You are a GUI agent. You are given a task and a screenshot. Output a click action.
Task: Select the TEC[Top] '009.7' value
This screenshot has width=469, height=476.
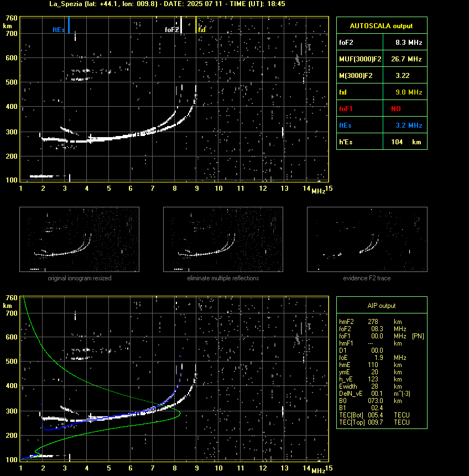[376, 422]
